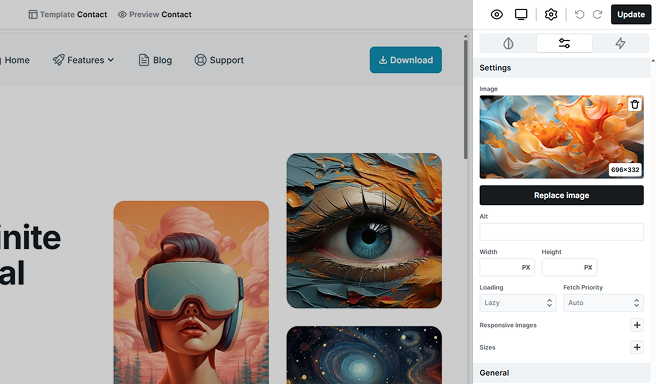Click the lifebuoy icon beside Support
The height and width of the screenshot is (384, 656).
point(200,60)
